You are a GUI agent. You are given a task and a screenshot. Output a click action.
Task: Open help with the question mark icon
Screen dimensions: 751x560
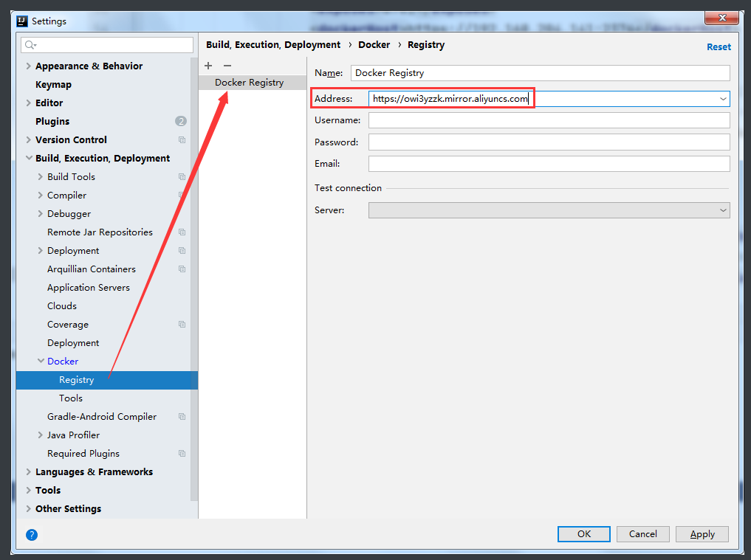(32, 535)
